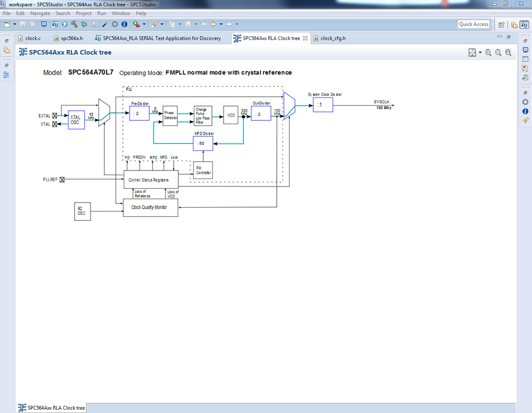Screen dimensions: 532x413
Task: Click the fit-to-page diagram layout icon
Action: 472,52
